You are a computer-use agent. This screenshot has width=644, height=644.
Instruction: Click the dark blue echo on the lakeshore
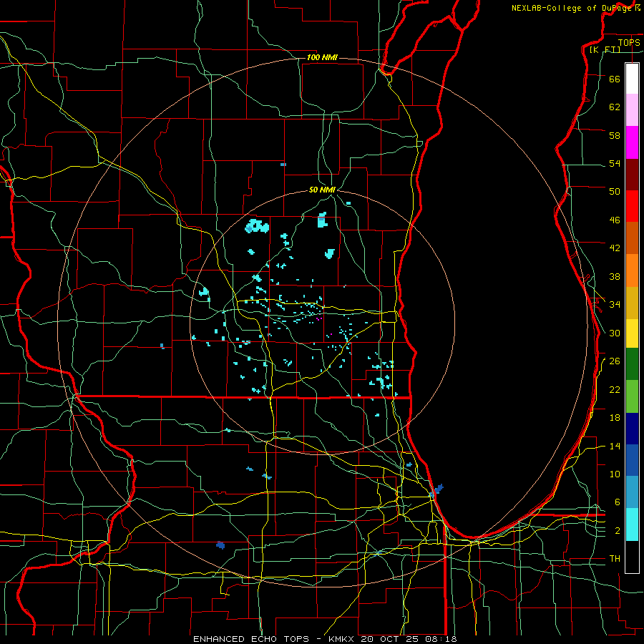[x=439, y=488]
